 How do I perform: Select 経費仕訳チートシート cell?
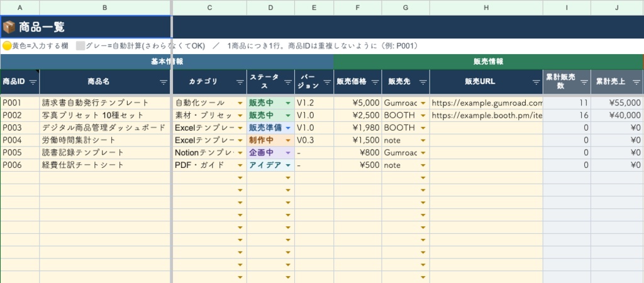105,165
